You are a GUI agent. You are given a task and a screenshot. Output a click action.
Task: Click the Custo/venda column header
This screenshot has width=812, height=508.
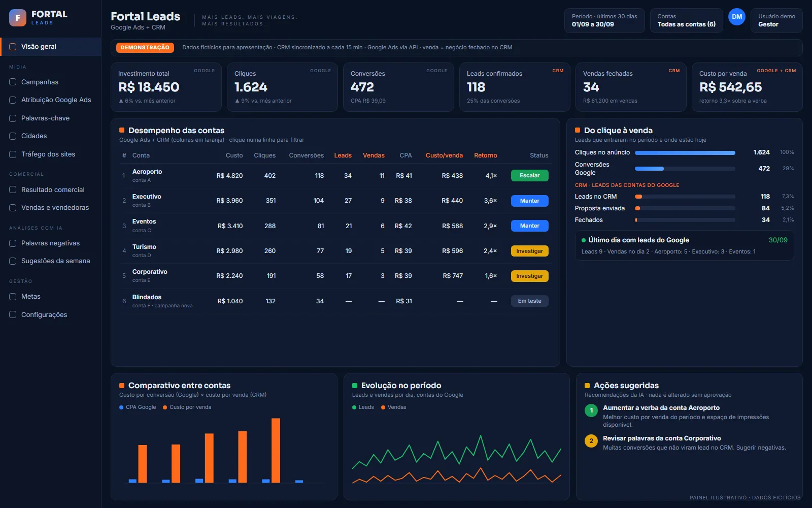click(444, 155)
